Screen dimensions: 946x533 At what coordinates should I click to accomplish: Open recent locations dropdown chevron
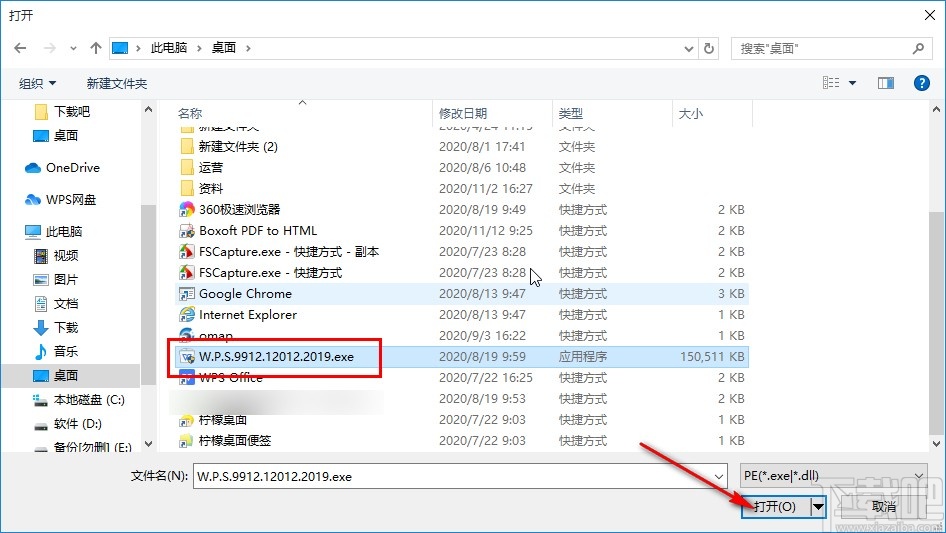73,49
